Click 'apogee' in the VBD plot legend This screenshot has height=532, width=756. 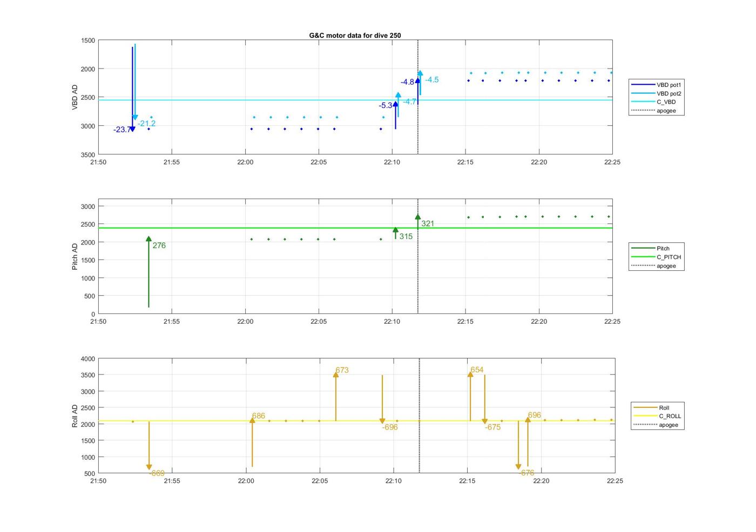[x=656, y=111]
